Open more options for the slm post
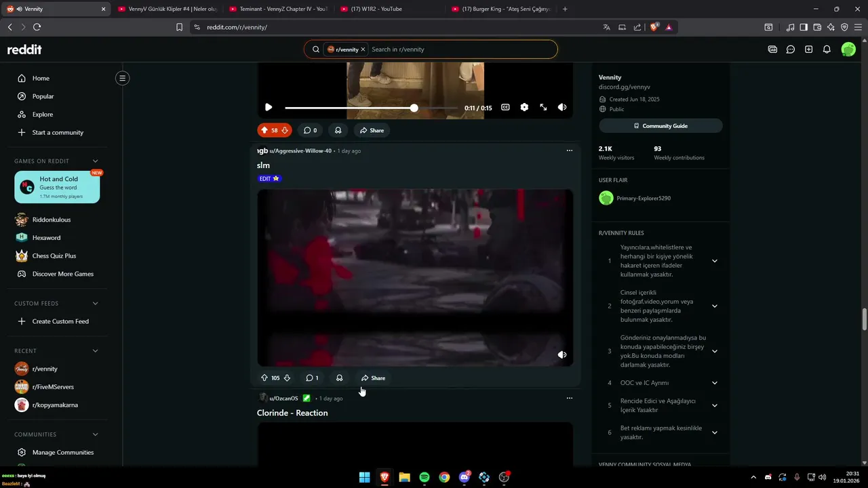This screenshot has width=868, height=488. click(570, 150)
